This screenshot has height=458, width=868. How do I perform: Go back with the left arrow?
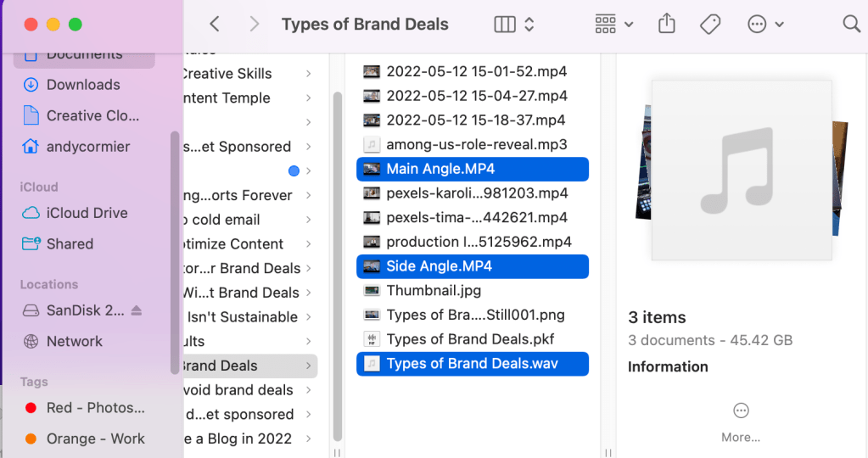pos(215,25)
